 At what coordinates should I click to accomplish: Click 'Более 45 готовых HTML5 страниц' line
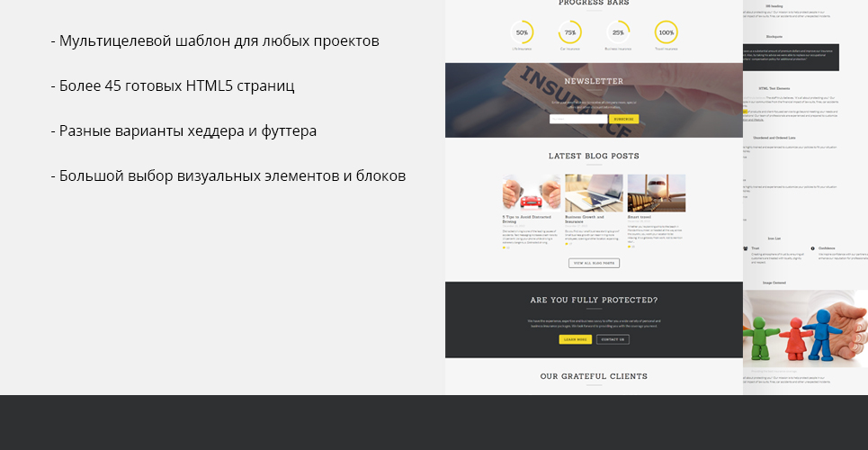click(172, 85)
